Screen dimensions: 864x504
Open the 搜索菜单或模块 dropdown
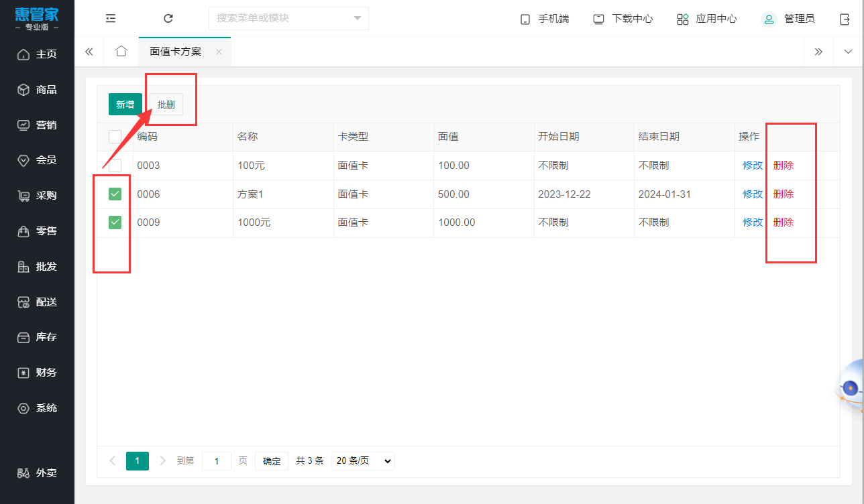(x=288, y=18)
